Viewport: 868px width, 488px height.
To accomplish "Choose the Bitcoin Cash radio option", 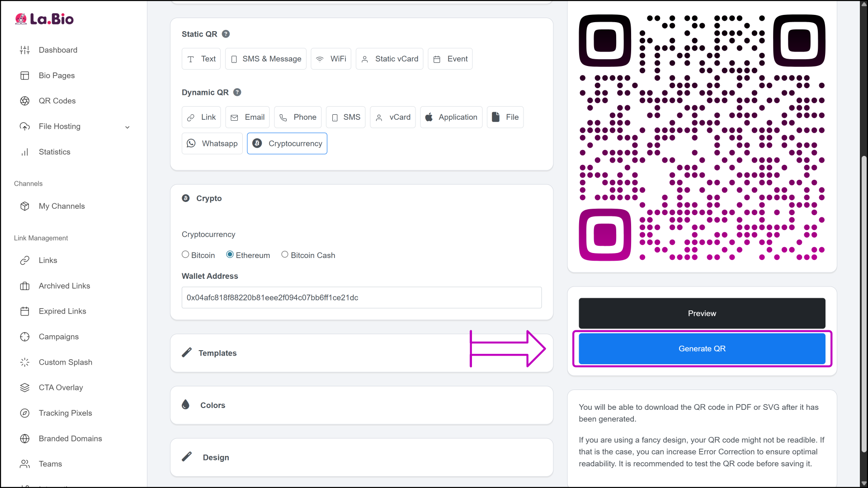I will coord(285,255).
